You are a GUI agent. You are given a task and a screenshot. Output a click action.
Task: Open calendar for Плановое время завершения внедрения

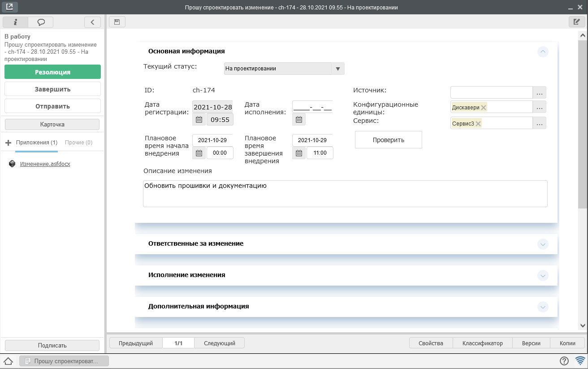pos(299,153)
